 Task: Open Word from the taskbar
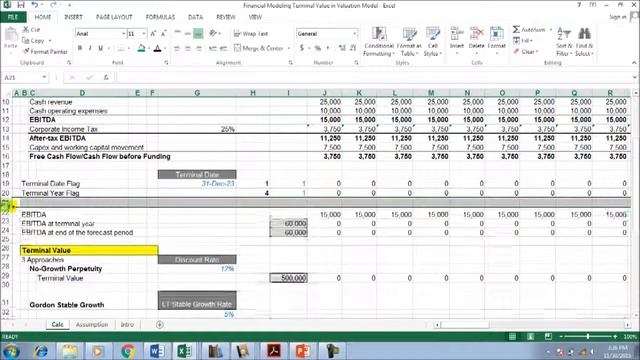point(157,351)
